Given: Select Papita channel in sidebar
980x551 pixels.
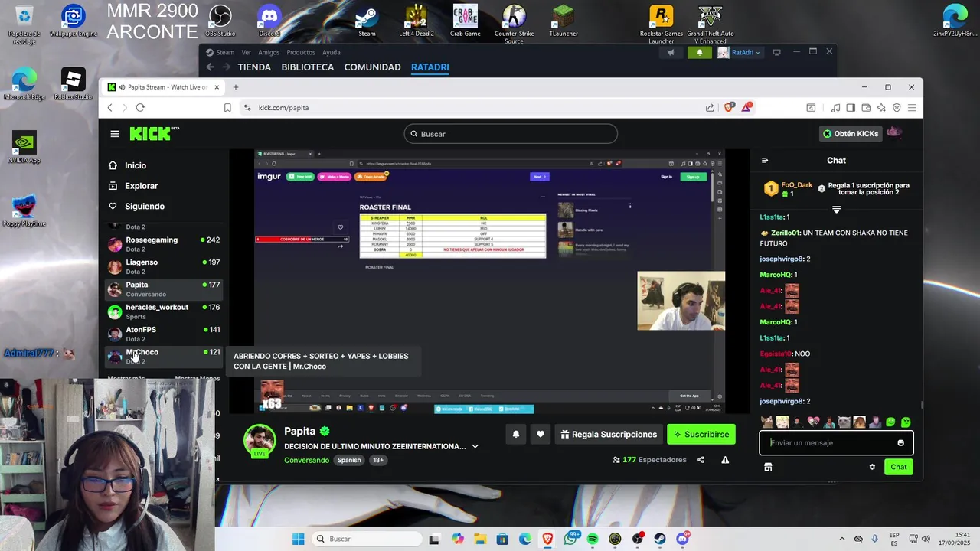Looking at the screenshot, I should 163,289.
